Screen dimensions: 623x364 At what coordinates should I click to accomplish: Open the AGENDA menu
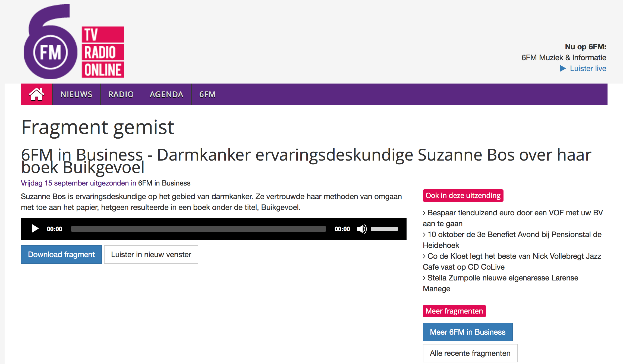pos(166,94)
